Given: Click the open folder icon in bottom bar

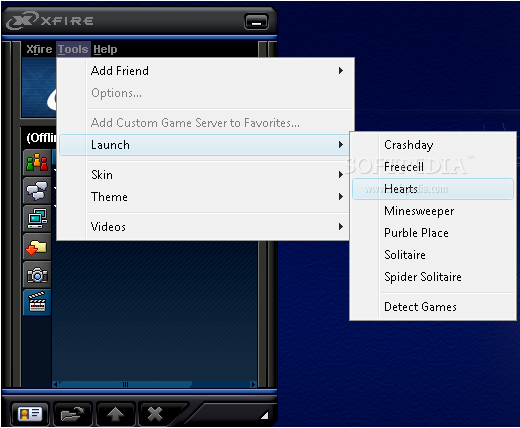Looking at the screenshot, I should [x=72, y=414].
